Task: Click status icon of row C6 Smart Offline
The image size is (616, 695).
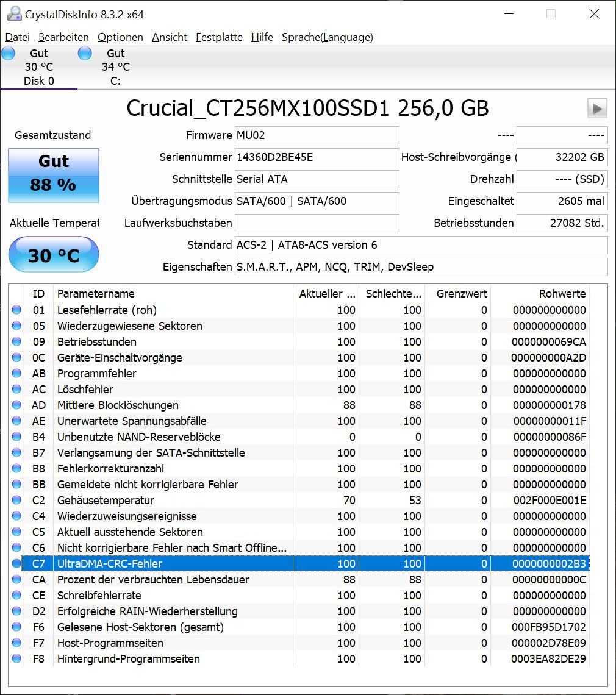Action: coord(16,547)
